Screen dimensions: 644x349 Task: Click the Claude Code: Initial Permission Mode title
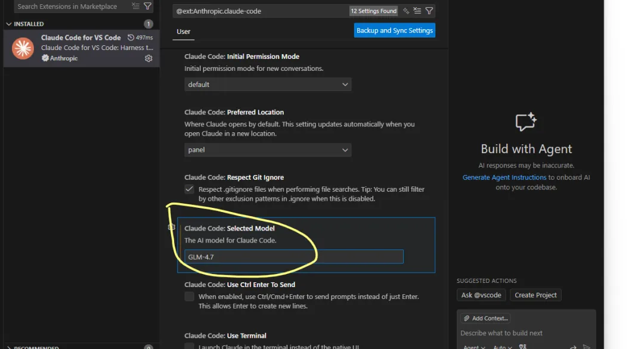pyautogui.click(x=241, y=57)
